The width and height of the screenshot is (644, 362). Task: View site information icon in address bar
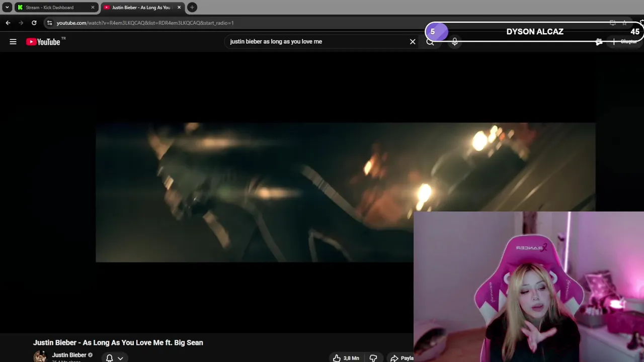[49, 23]
